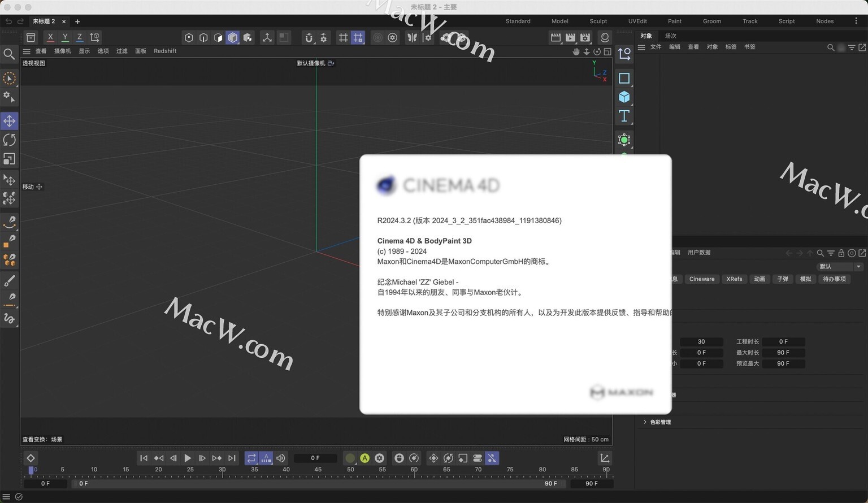Toggle timeline loop playback
This screenshot has width=868, height=503.
pos(251,458)
